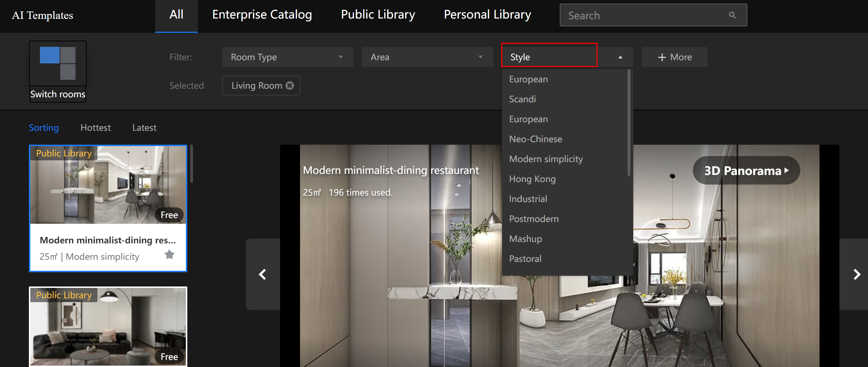Click the plus More filters button
This screenshot has width=868, height=367.
[674, 57]
